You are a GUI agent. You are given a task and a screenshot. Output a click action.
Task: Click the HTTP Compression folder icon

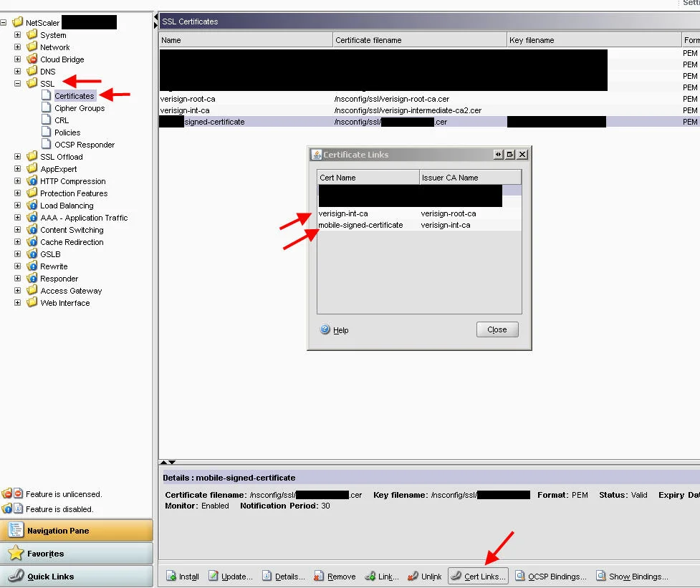32,180
